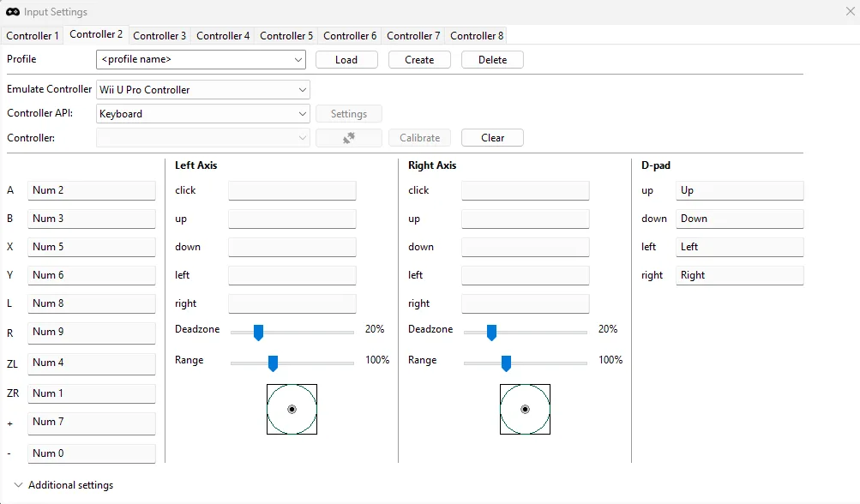Screen dimensions: 860x504
Task: Click the Delete profile button
Action: click(492, 60)
